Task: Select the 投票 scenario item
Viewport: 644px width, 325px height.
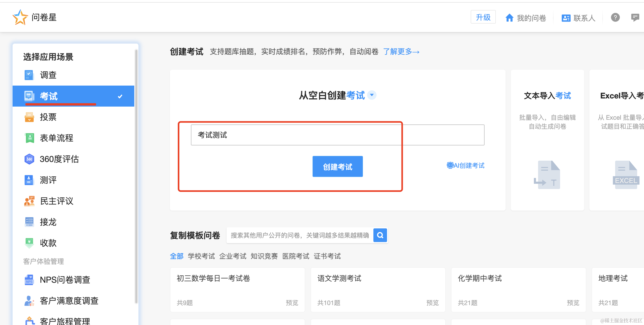Action: point(48,117)
